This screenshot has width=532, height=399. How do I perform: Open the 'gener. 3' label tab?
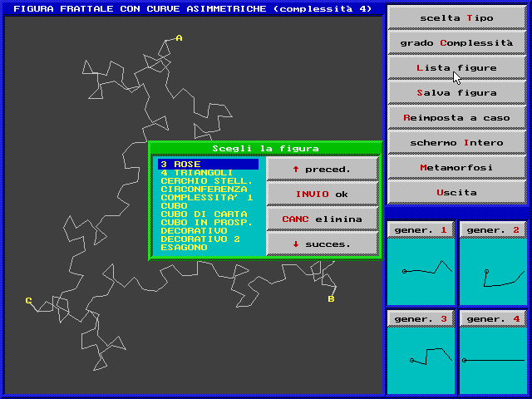(421, 318)
